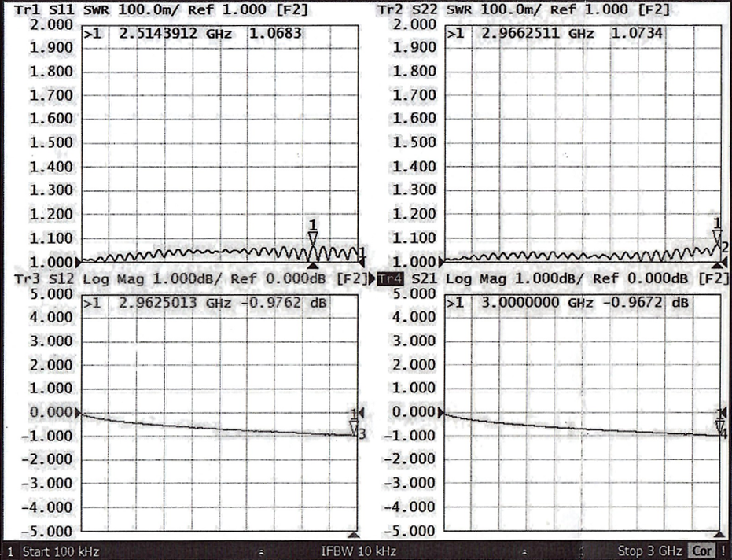Click the S21 reference arrow at 0.000

pyautogui.click(x=441, y=412)
